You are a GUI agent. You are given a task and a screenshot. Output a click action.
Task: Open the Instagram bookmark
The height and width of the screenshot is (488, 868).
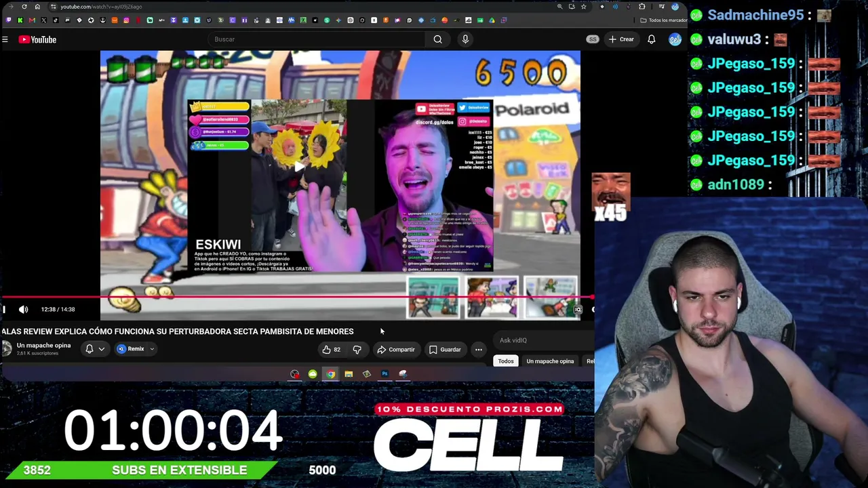tap(126, 20)
